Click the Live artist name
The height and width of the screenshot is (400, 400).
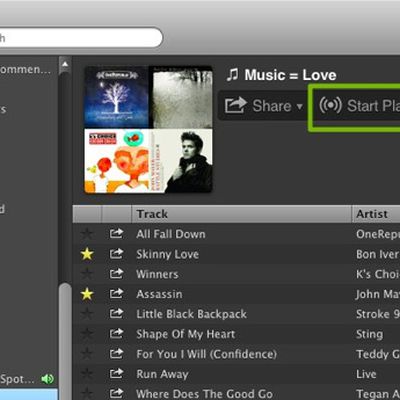pos(366,374)
